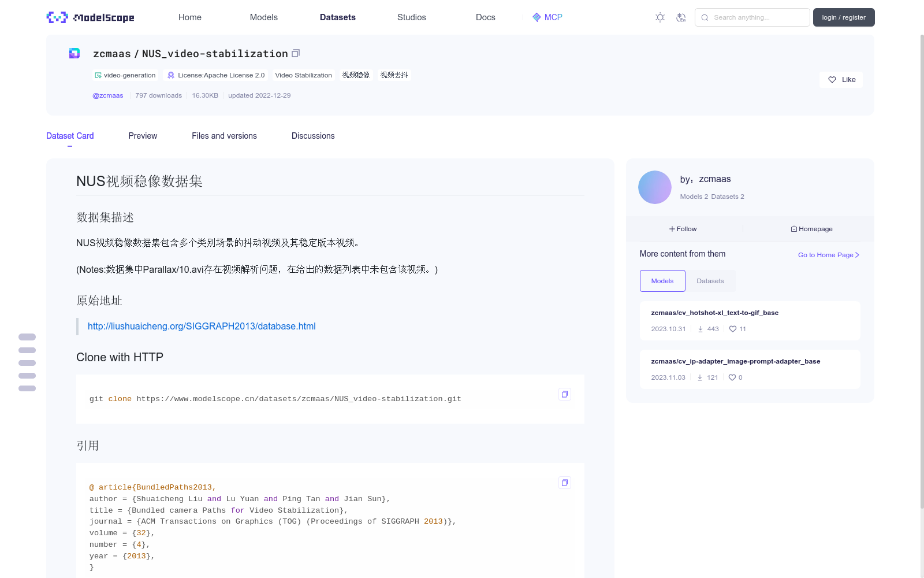Click the updated 2022-12-29 text
Viewport: 924px width, 578px height.
point(259,95)
